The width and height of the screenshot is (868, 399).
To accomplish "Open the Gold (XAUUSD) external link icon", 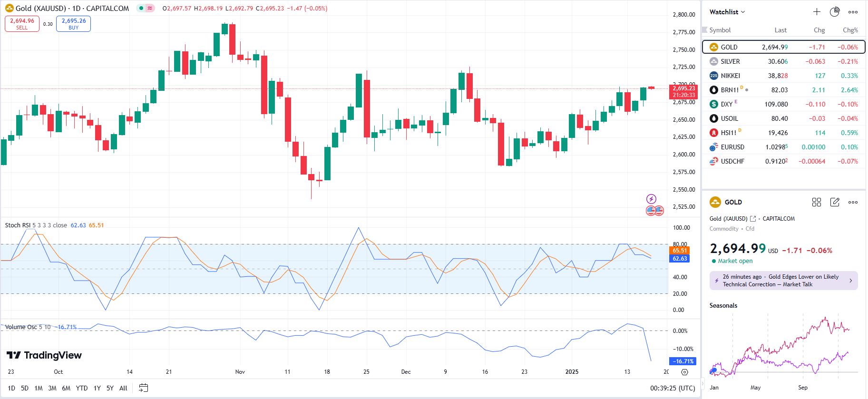I will (753, 219).
